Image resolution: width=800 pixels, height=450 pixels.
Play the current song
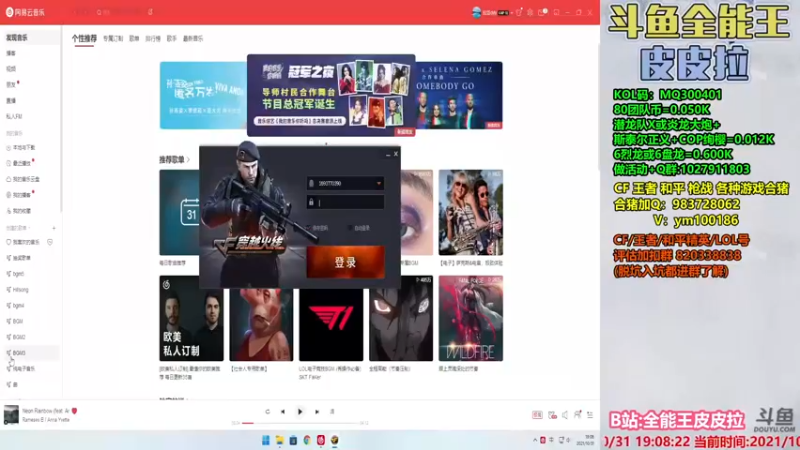(x=300, y=412)
